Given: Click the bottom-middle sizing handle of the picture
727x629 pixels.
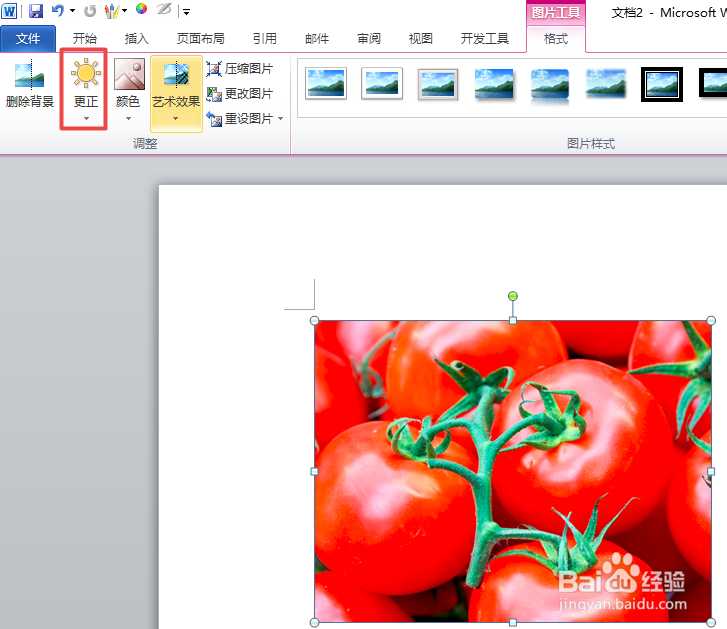Looking at the screenshot, I should pos(513,623).
